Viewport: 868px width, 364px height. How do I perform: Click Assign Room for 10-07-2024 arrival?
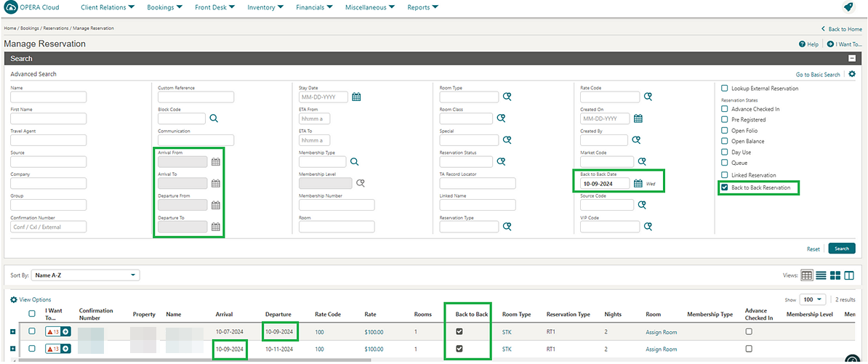661,333
